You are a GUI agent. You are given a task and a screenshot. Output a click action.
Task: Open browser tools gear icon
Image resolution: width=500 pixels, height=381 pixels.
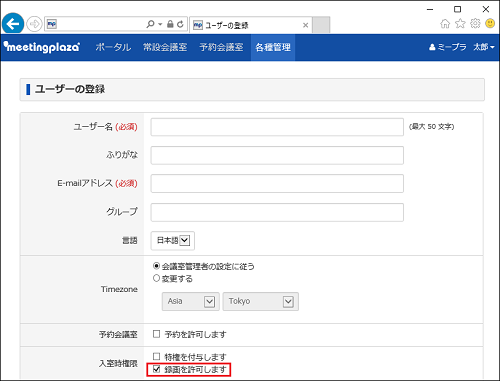[475, 24]
